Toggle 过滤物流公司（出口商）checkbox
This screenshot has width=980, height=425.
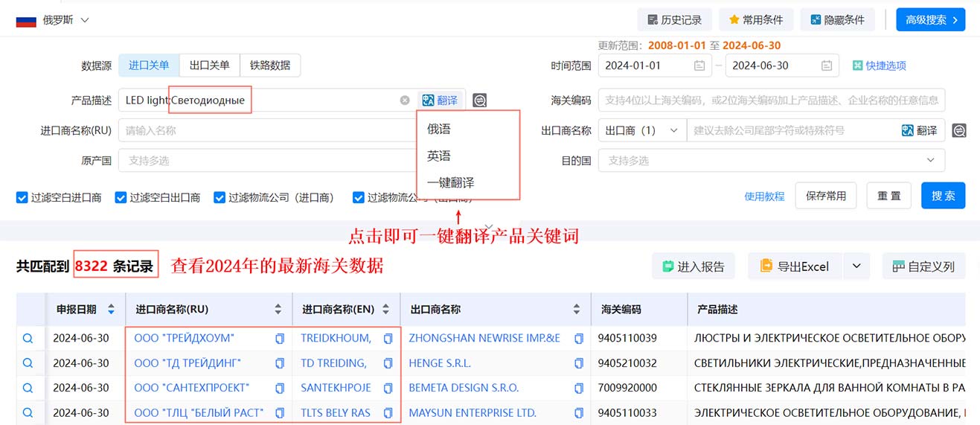(x=359, y=198)
